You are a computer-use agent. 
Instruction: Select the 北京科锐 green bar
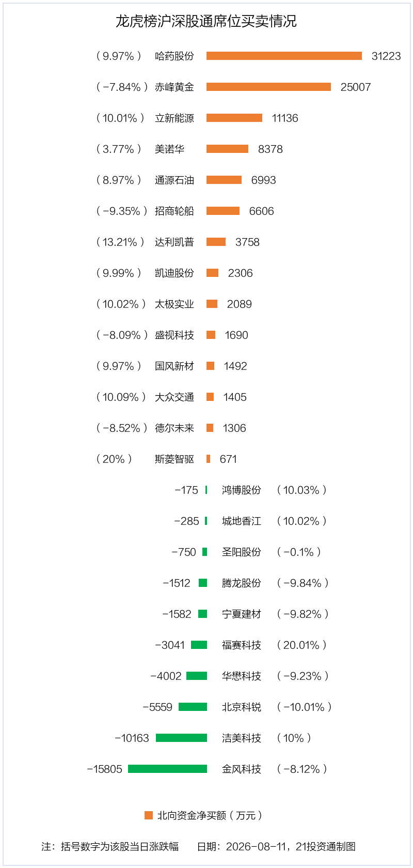[x=193, y=707]
